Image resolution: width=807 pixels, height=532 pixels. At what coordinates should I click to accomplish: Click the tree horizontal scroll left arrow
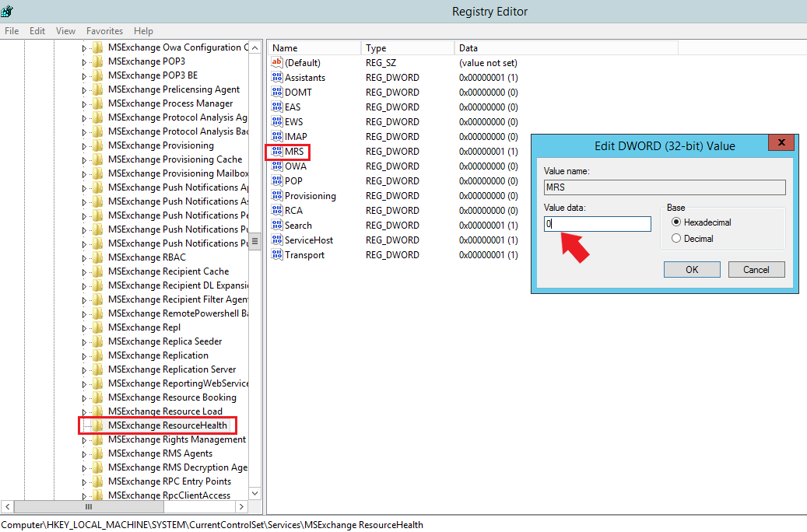(7, 507)
